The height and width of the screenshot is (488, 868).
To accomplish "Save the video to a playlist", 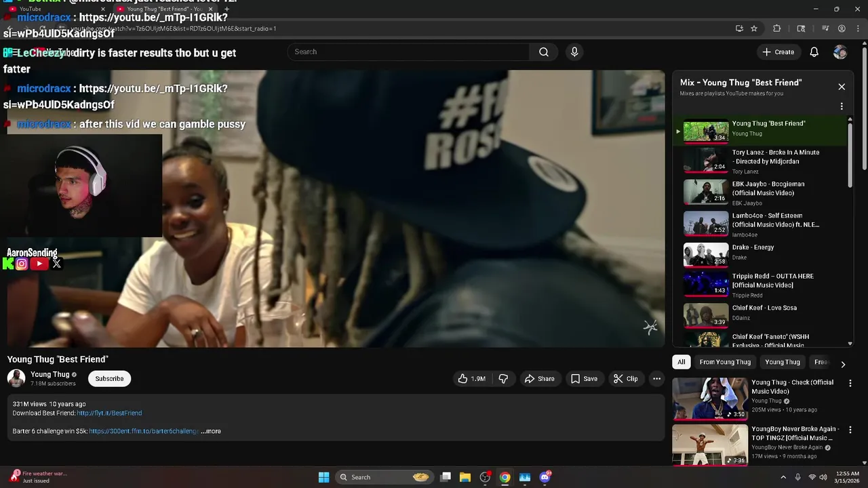I will pos(584,379).
